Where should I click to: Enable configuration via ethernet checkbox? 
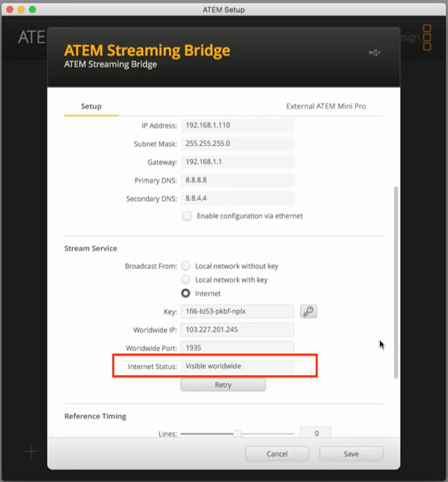coord(187,216)
